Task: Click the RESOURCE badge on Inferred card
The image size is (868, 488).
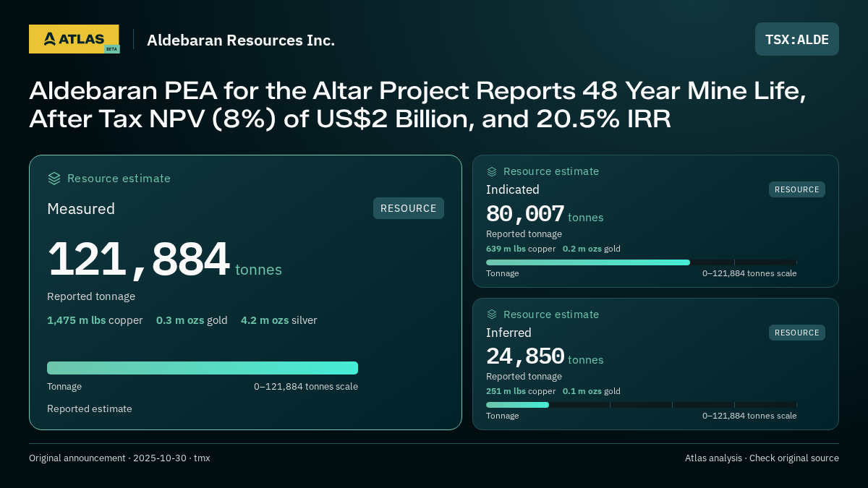Action: (x=797, y=333)
